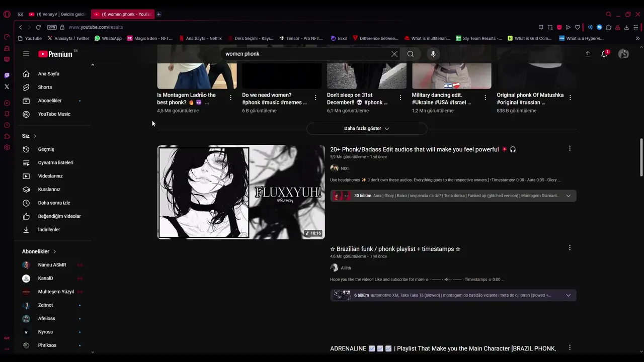Open the Ailith channel link
The height and width of the screenshot is (362, 644).
click(346, 268)
